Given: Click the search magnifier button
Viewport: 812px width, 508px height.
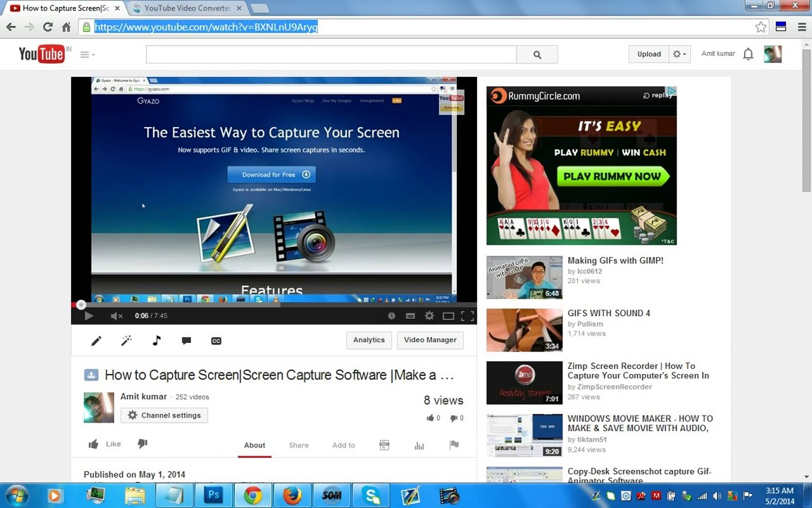Looking at the screenshot, I should [537, 54].
